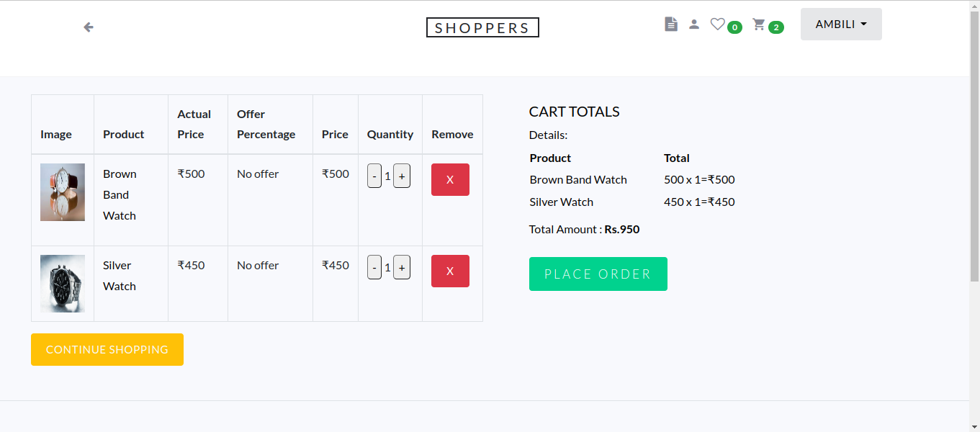Click the back arrow icon
The image size is (980, 432).
pos(88,27)
